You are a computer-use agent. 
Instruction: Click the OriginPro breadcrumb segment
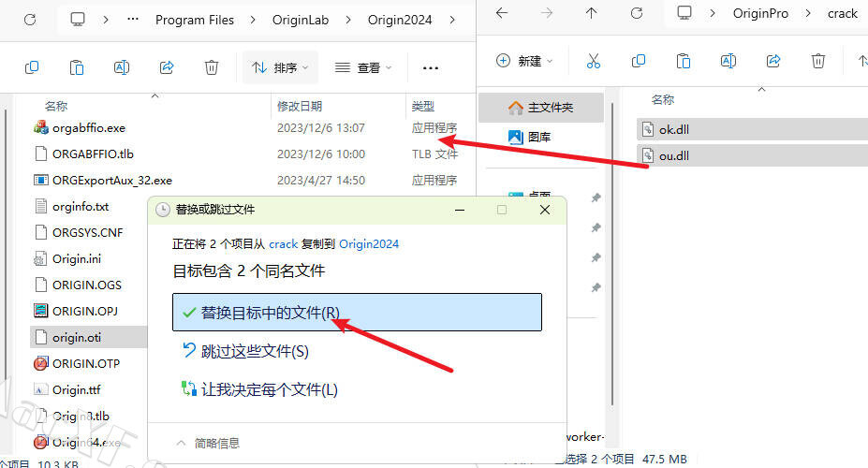[760, 13]
